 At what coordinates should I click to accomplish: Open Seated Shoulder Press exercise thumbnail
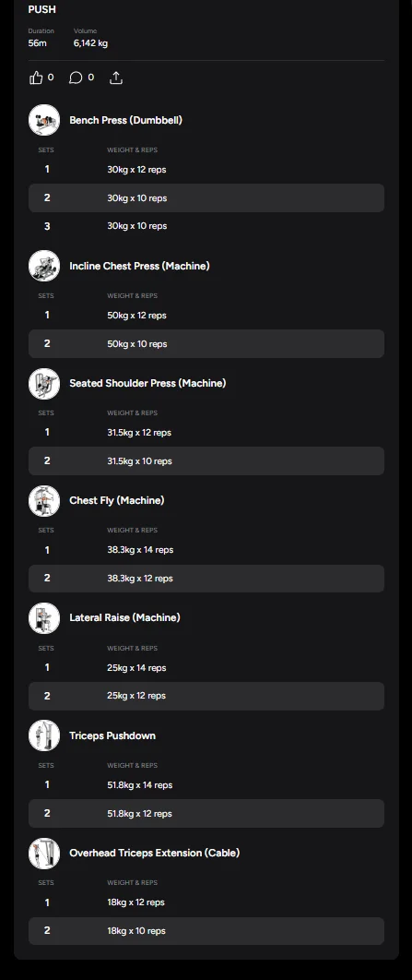pos(44,383)
